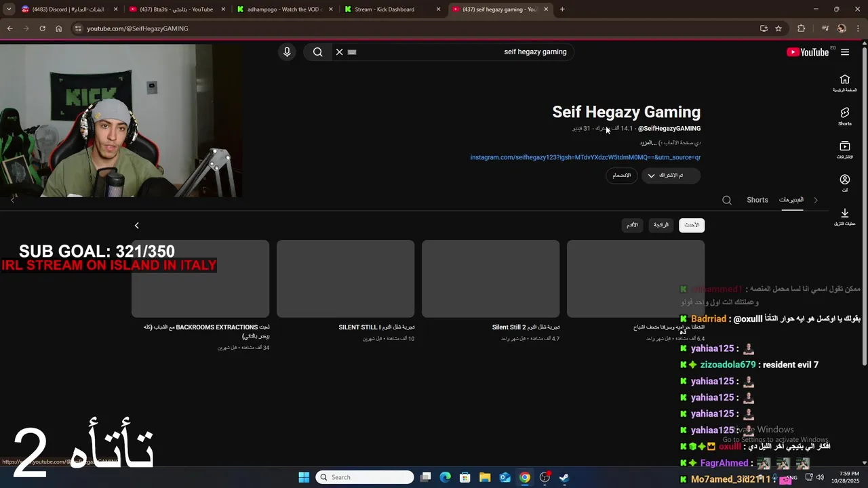Open the channel Shorts tab
868x488 pixels.
(x=757, y=200)
